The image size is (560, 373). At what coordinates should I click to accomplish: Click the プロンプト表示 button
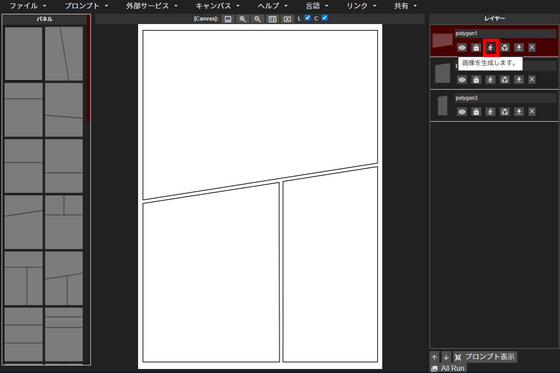(x=485, y=357)
